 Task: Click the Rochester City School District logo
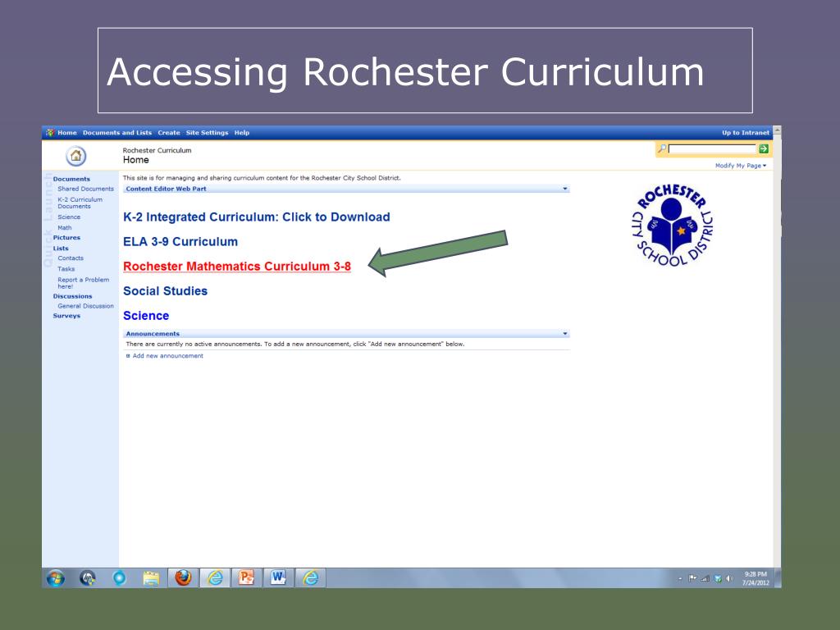pyautogui.click(x=673, y=226)
